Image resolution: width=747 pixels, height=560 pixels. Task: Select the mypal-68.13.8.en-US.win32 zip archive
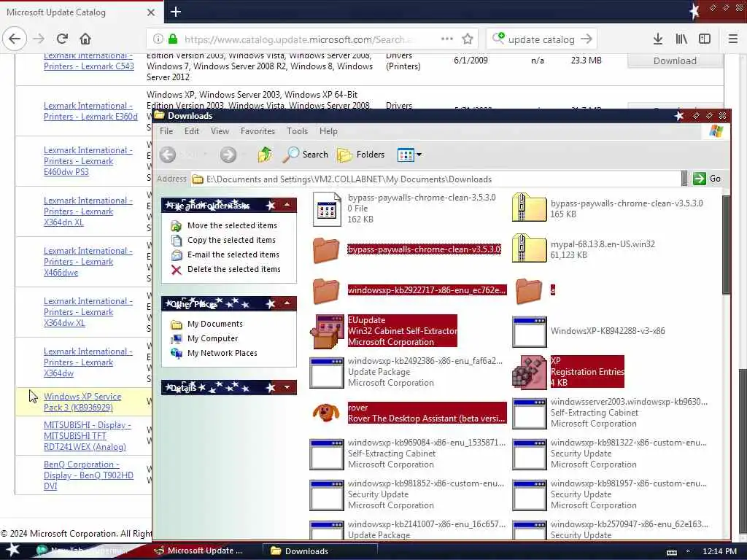click(529, 249)
